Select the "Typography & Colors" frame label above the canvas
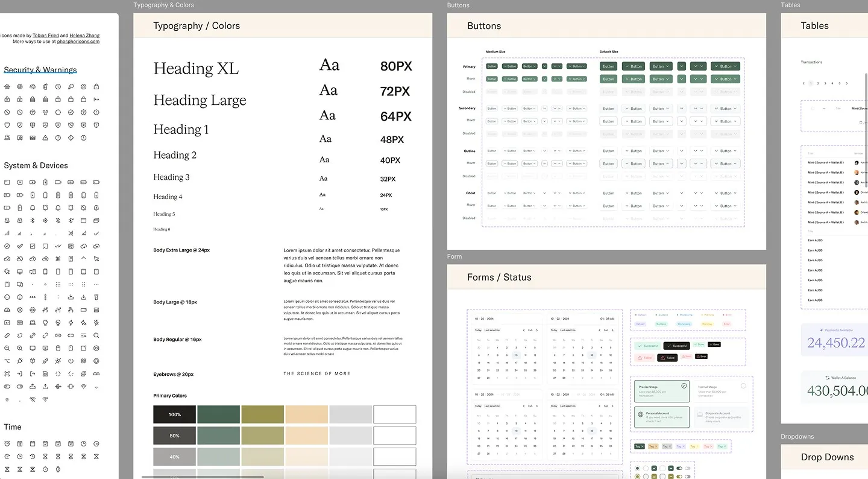This screenshot has height=479, width=868. point(164,5)
